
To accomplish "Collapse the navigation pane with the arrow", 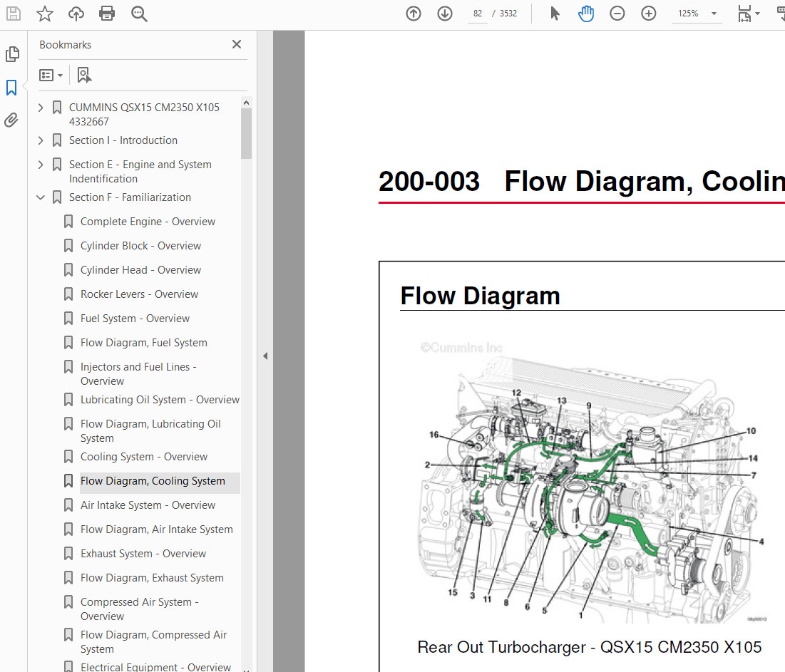I will 265,356.
